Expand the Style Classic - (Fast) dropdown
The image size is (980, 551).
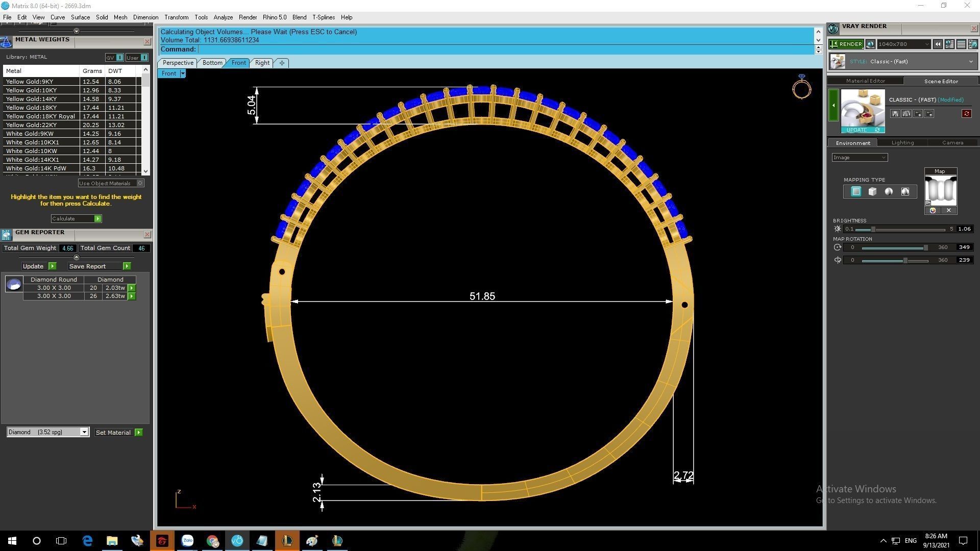[x=902, y=62]
